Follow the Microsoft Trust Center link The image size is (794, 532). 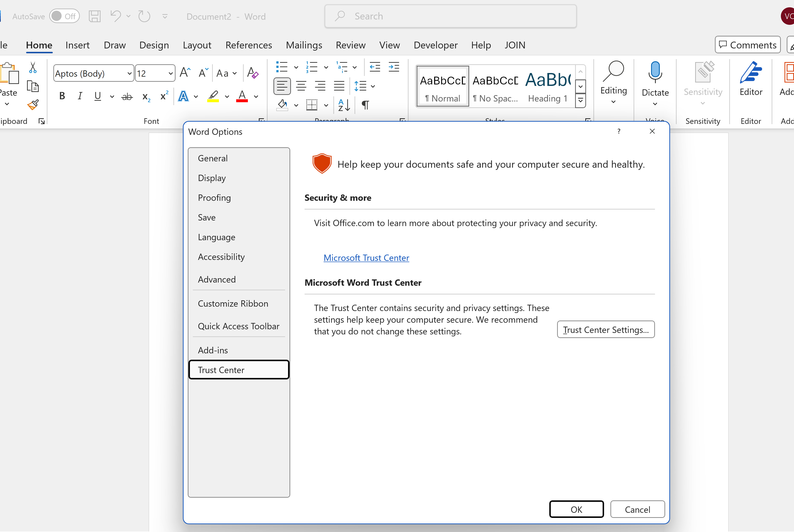click(x=366, y=258)
